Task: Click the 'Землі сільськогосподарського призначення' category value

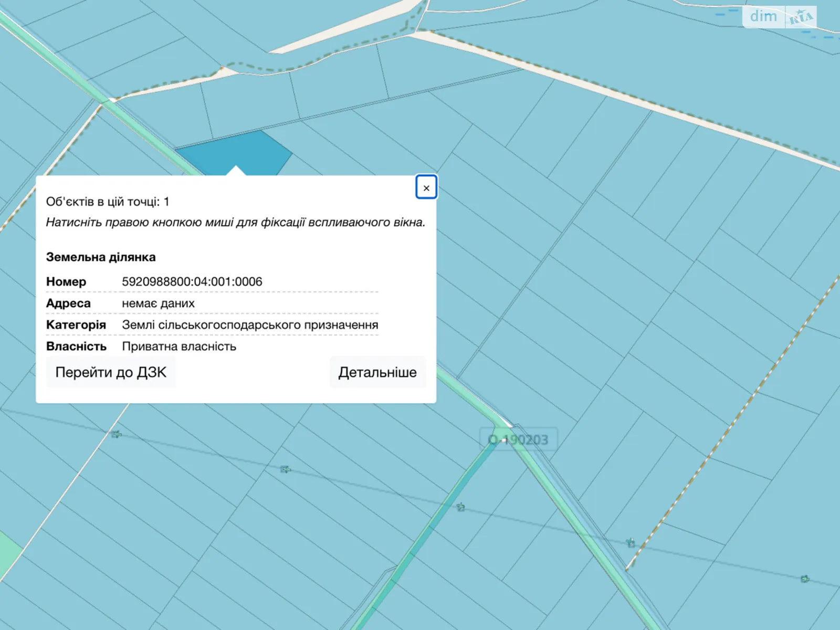Action: 250,325
